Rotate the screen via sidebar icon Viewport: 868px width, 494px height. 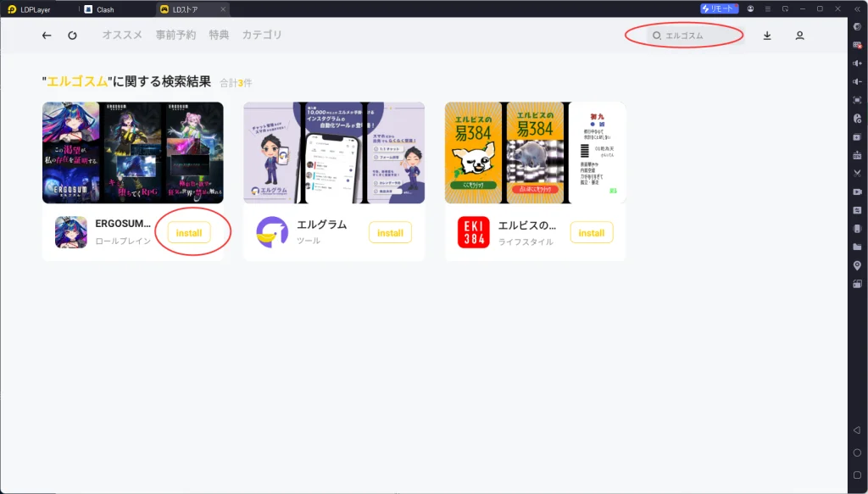coord(858,284)
